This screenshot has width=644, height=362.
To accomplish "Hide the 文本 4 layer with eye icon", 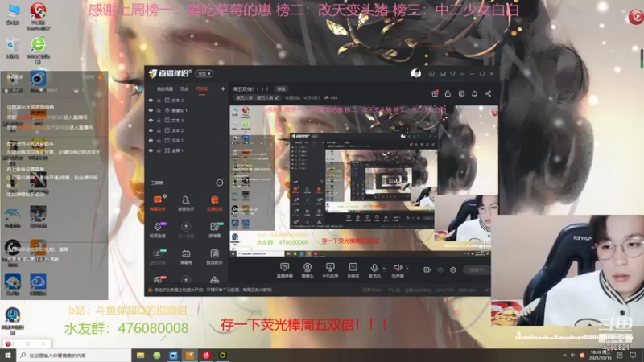I will point(151,120).
